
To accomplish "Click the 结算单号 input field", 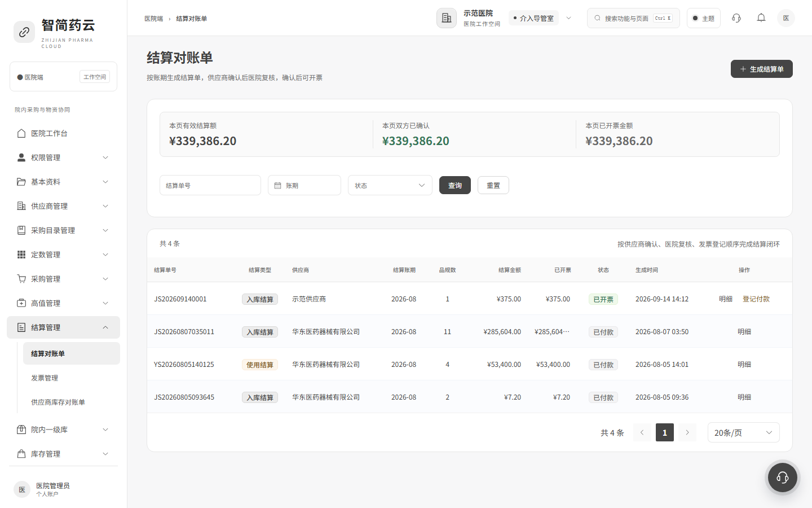I will [210, 185].
